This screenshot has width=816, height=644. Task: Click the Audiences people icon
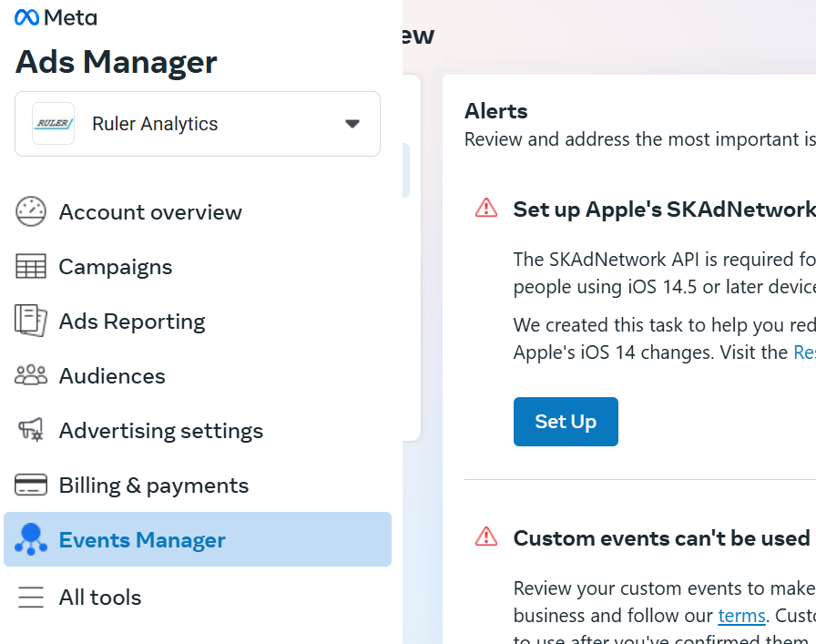click(x=31, y=375)
